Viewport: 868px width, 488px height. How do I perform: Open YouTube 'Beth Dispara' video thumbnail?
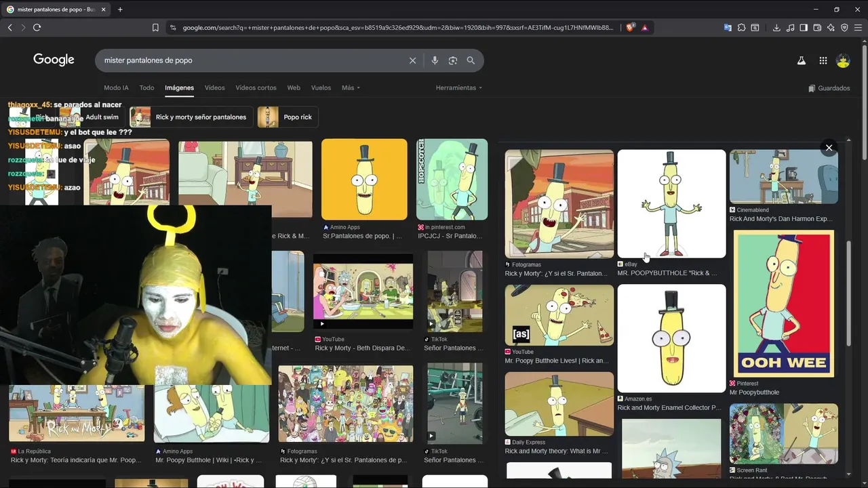pyautogui.click(x=363, y=292)
